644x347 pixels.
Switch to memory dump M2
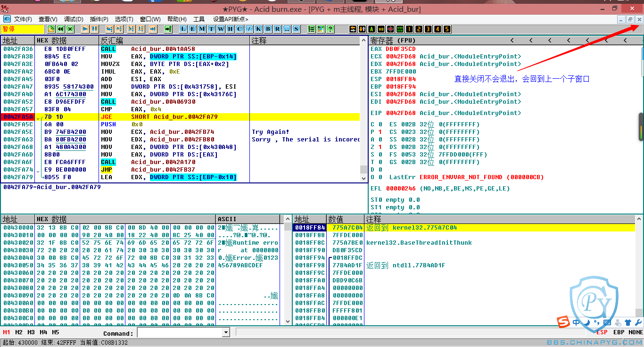(19, 332)
